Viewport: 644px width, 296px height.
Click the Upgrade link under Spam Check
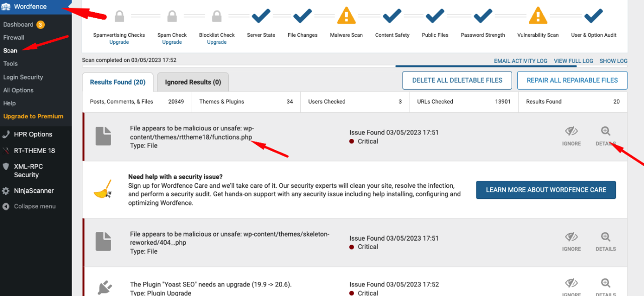point(172,42)
